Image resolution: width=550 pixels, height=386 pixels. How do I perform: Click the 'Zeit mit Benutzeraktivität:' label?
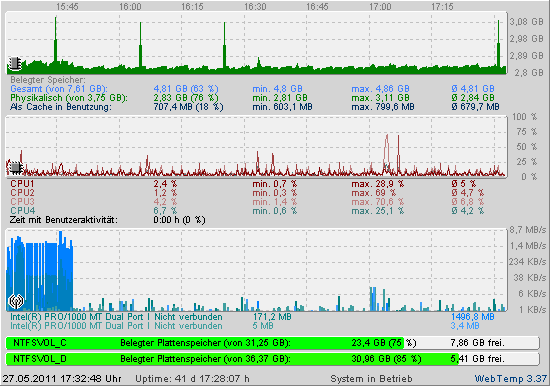point(63,220)
